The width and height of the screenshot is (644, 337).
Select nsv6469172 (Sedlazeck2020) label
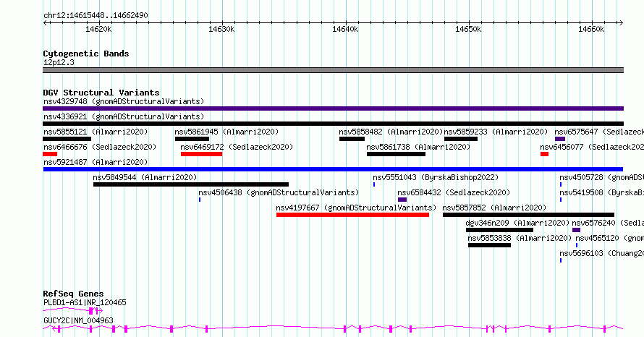tap(237, 147)
